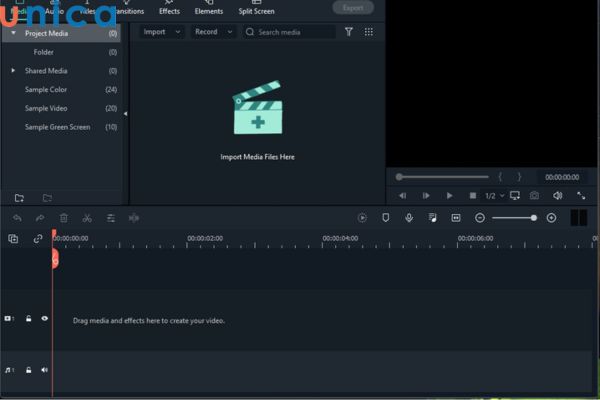600x400 pixels.
Task: Play the preview video
Action: coord(450,196)
